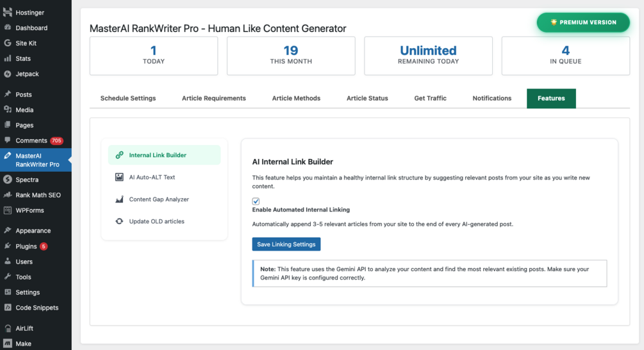Viewport: 644px width, 350px height.
Task: Go to the Article Status tab
Action: pos(367,98)
